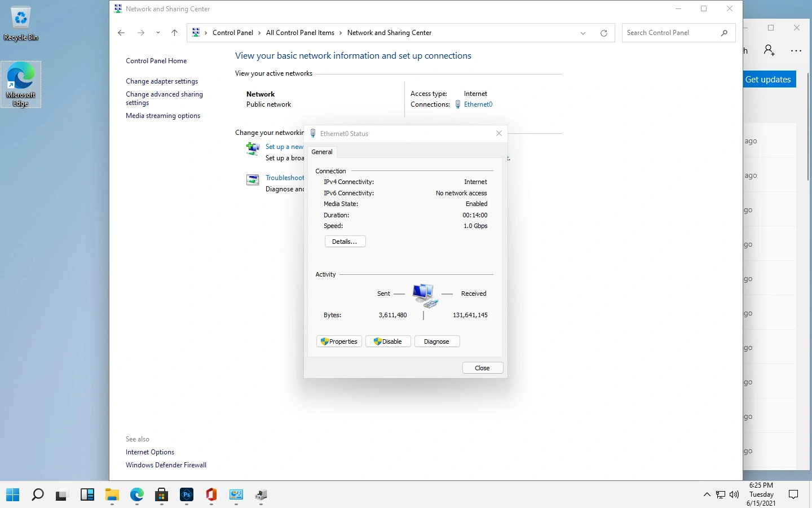Image resolution: width=812 pixels, height=508 pixels.
Task: Open recent locations dropdown arrow
Action: pyautogui.click(x=158, y=33)
